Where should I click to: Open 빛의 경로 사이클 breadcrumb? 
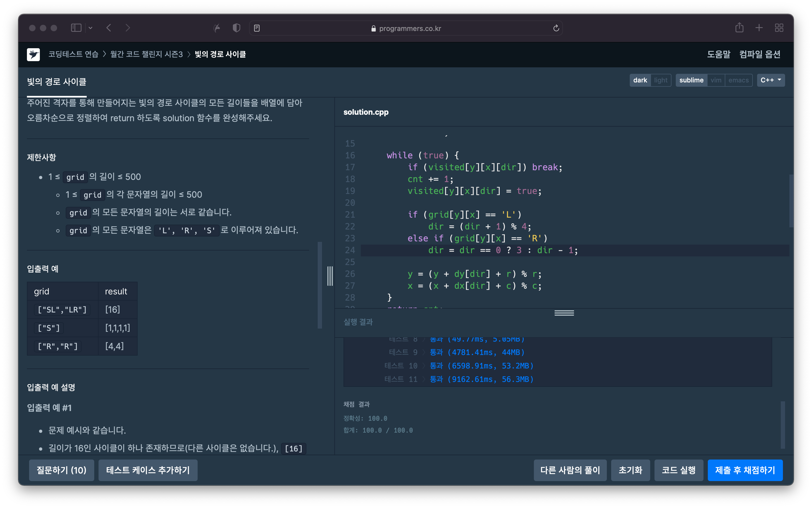point(220,54)
